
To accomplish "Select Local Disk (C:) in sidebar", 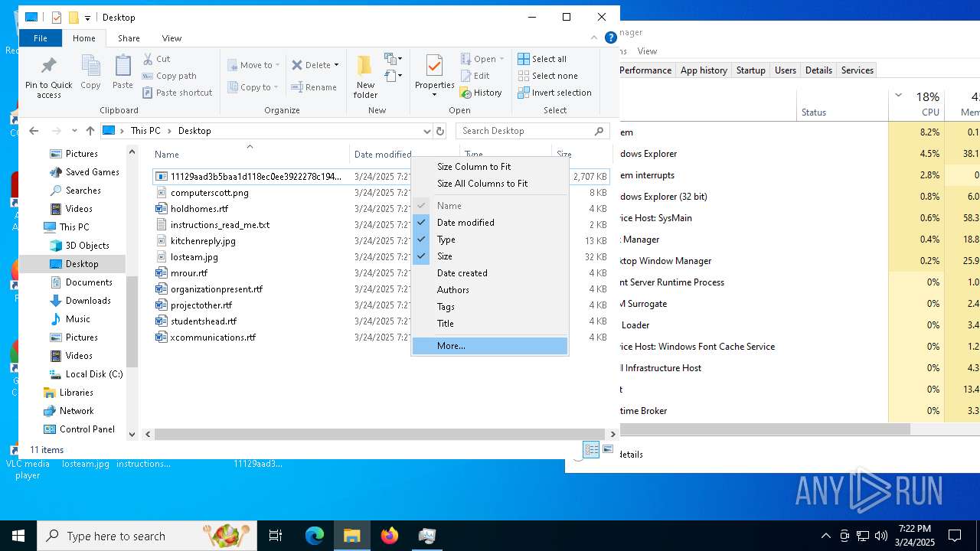I will point(93,374).
